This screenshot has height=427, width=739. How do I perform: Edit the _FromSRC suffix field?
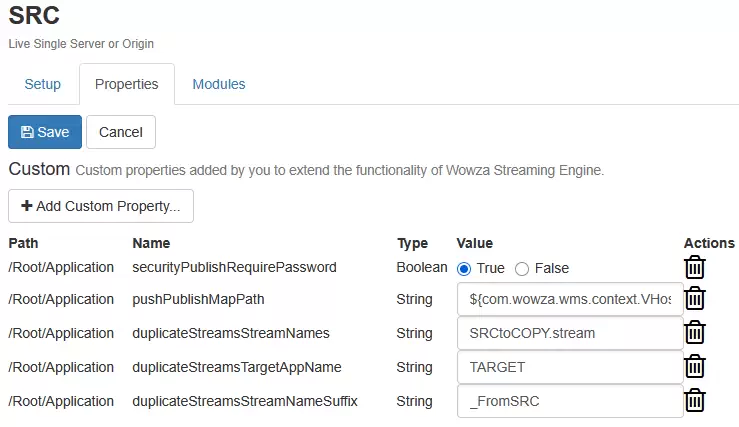tap(570, 401)
